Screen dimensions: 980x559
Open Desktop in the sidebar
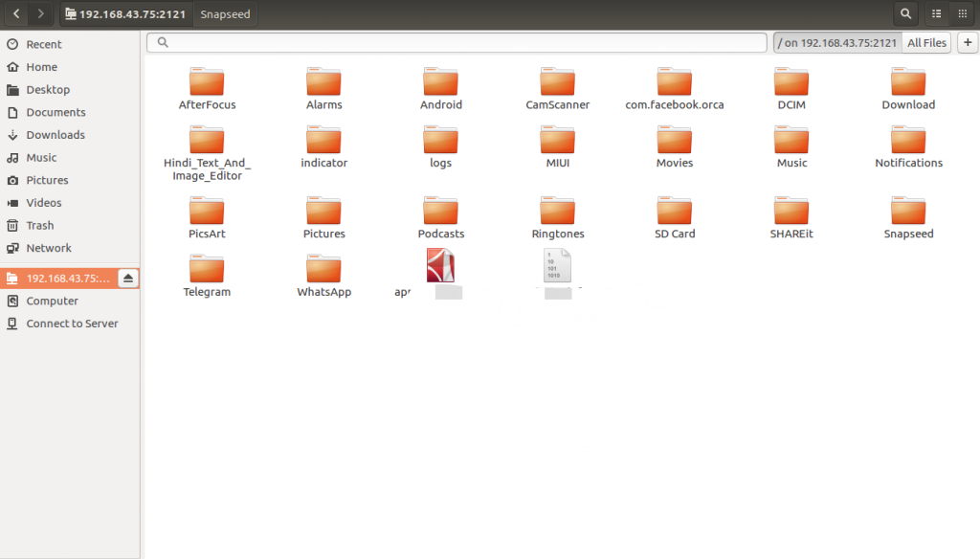click(70, 89)
